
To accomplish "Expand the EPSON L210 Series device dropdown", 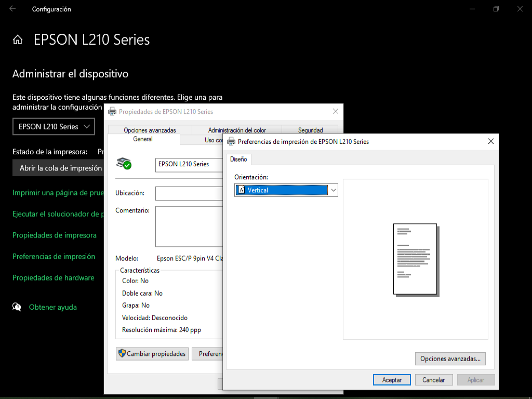I will tap(54, 127).
